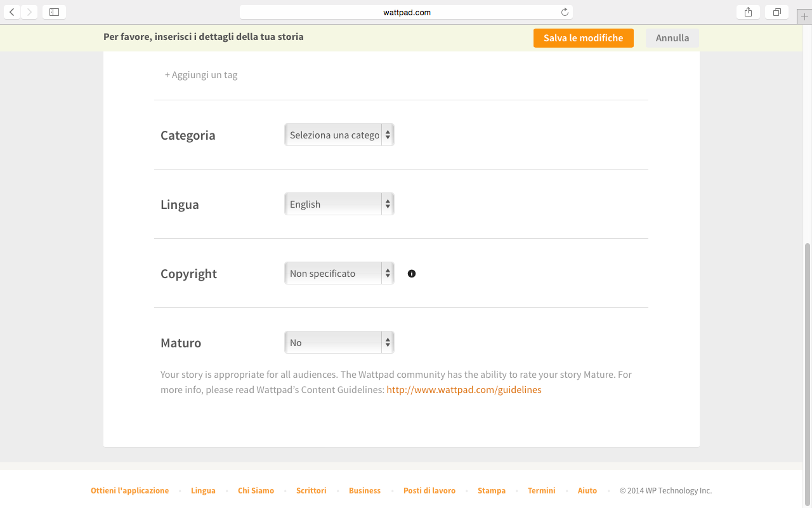Click the Salva le modifiche button
The width and height of the screenshot is (812, 508).
tap(583, 38)
